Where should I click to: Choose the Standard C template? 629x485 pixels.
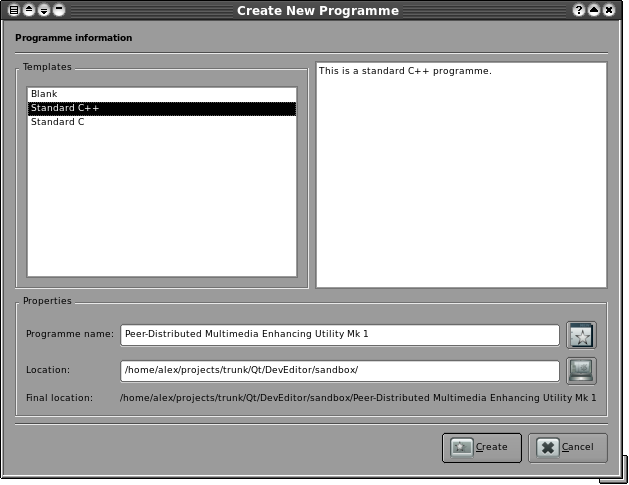pos(58,122)
